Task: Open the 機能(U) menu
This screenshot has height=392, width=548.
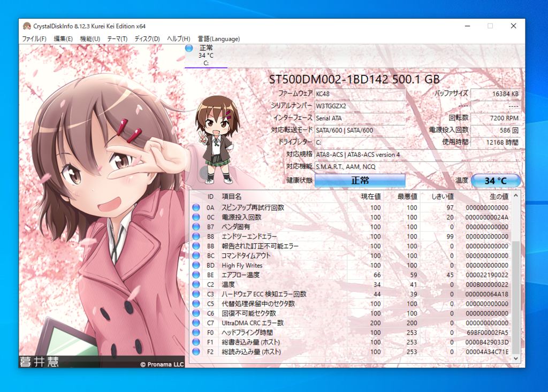Action: point(90,39)
